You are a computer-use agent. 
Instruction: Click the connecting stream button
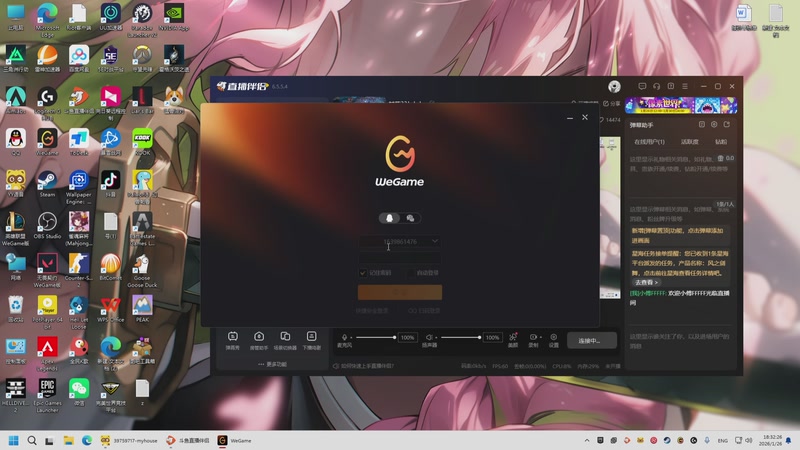[591, 340]
